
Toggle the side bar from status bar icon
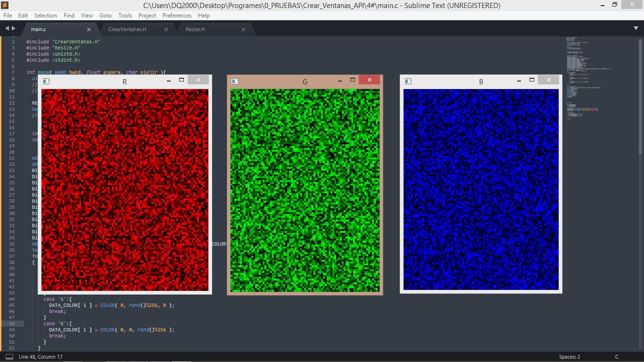pos(9,357)
